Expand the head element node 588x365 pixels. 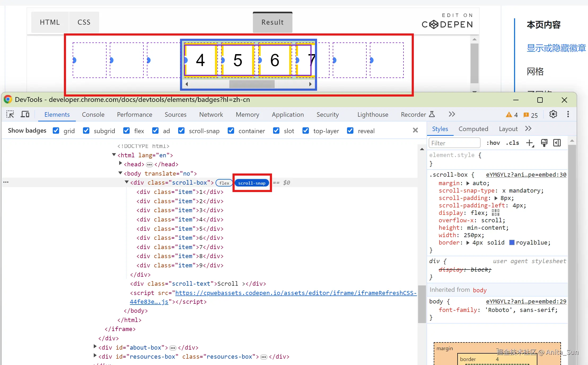[121, 163]
